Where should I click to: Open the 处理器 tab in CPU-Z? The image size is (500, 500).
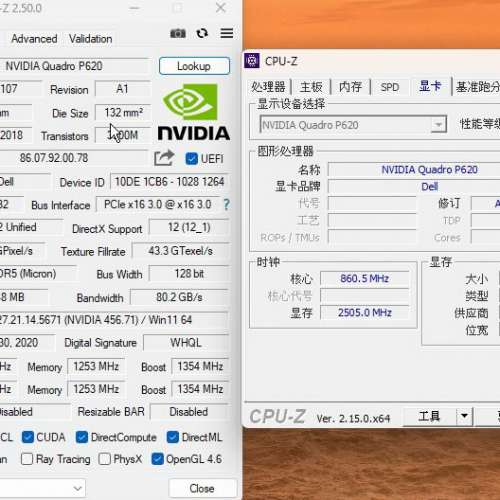[268, 87]
